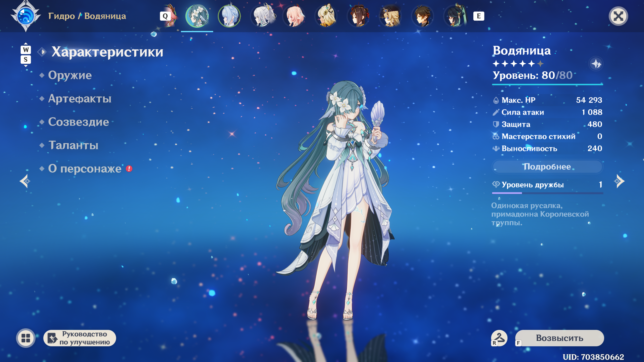Click the Уровень дружбы progress bar

(x=547, y=193)
